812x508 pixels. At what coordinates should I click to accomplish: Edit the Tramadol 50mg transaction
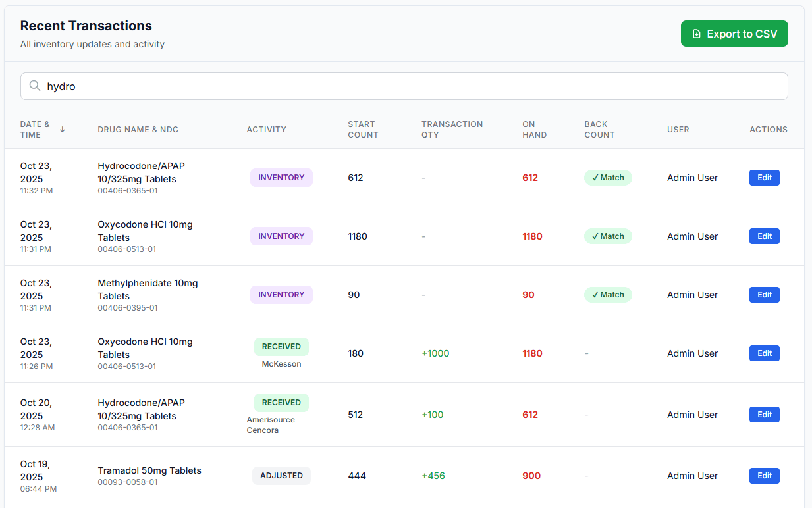764,475
